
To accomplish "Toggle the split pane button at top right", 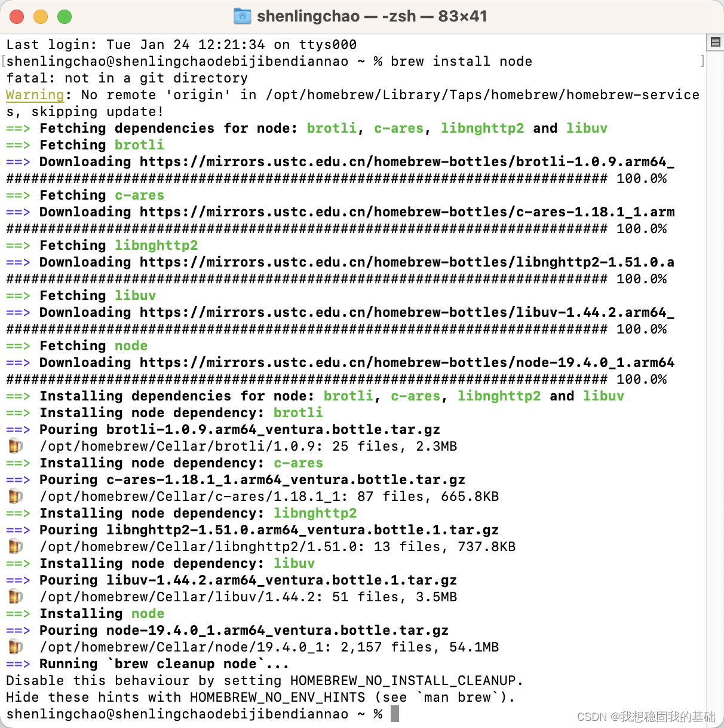I will (714, 42).
